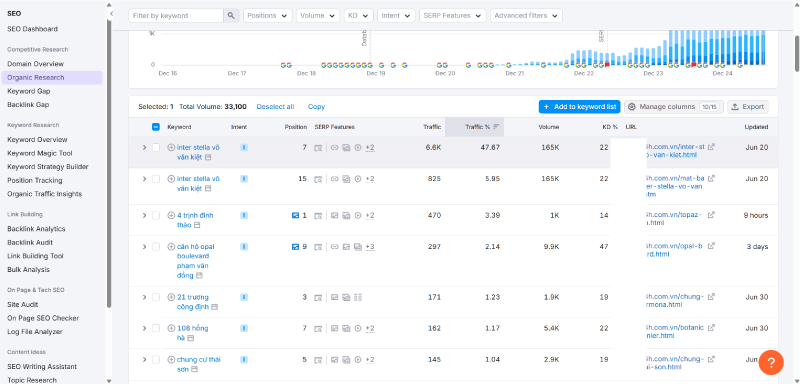Open the Intent filter dropdown
800x384 pixels.
(x=396, y=16)
